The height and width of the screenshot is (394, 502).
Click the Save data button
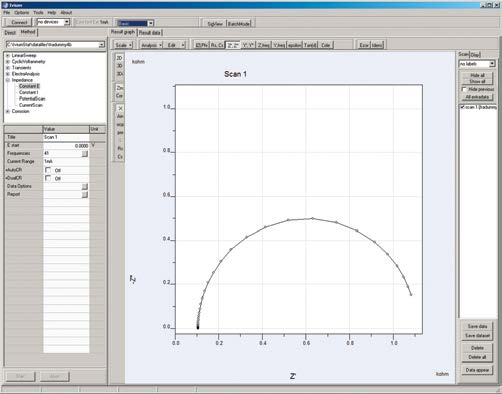pos(477,326)
